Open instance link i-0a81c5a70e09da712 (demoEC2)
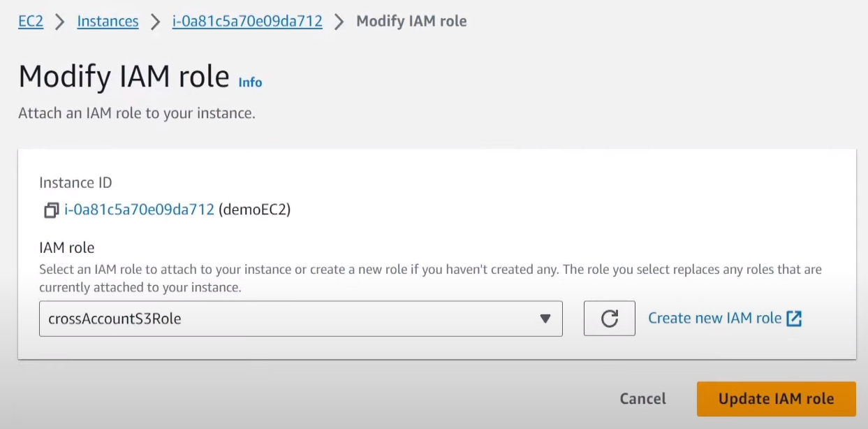868x429 pixels. [x=139, y=210]
